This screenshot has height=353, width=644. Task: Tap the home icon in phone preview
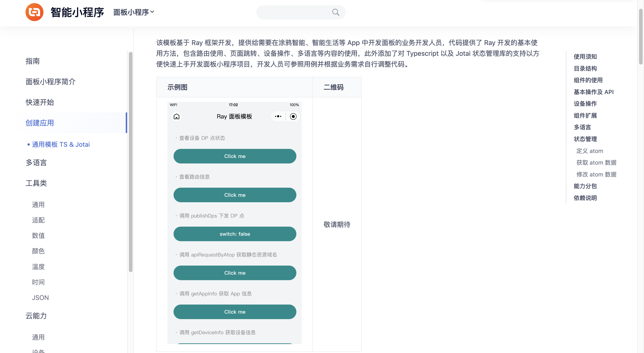click(177, 116)
